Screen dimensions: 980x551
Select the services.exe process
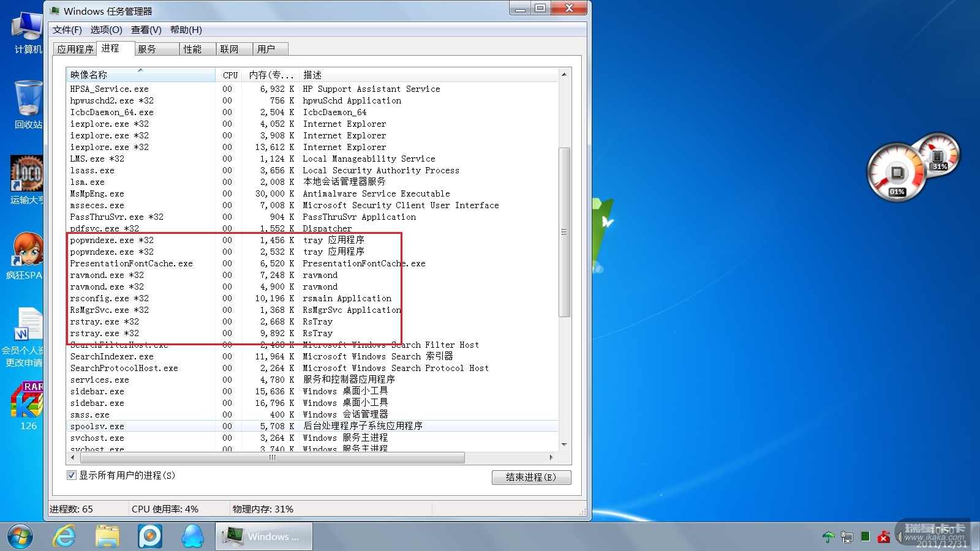[312, 380]
